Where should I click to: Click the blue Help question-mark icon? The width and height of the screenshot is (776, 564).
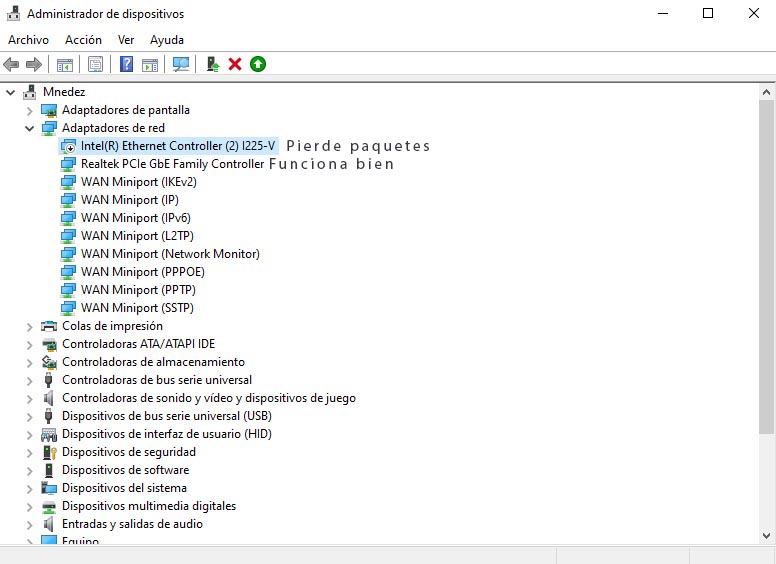click(127, 64)
